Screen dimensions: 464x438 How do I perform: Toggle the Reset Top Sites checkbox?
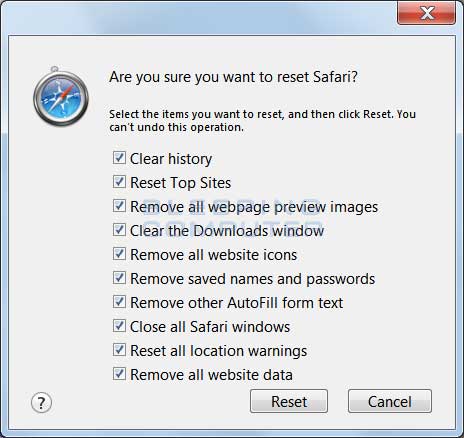click(x=119, y=182)
